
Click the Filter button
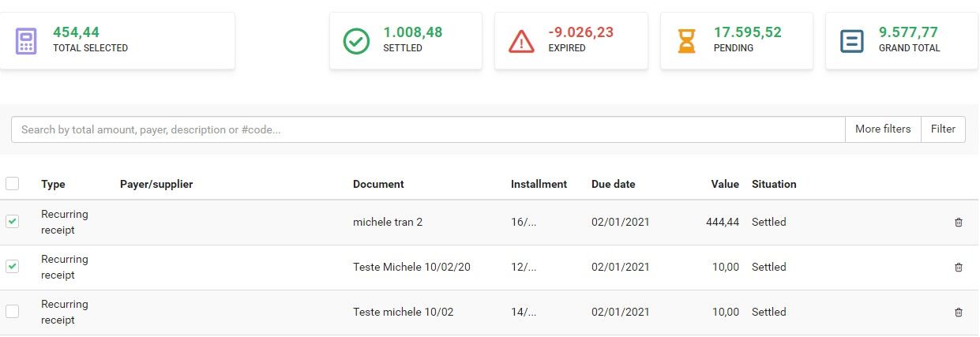(943, 129)
